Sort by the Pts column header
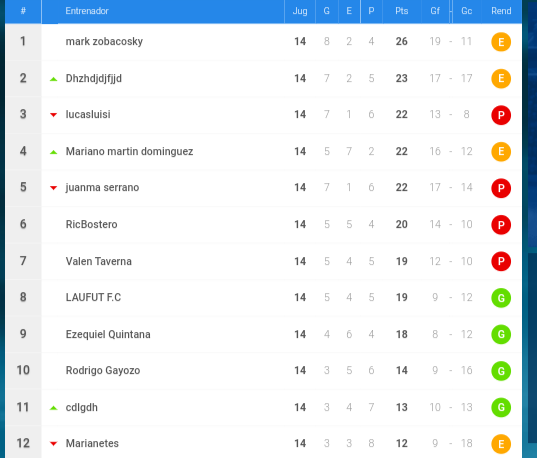 (x=401, y=11)
